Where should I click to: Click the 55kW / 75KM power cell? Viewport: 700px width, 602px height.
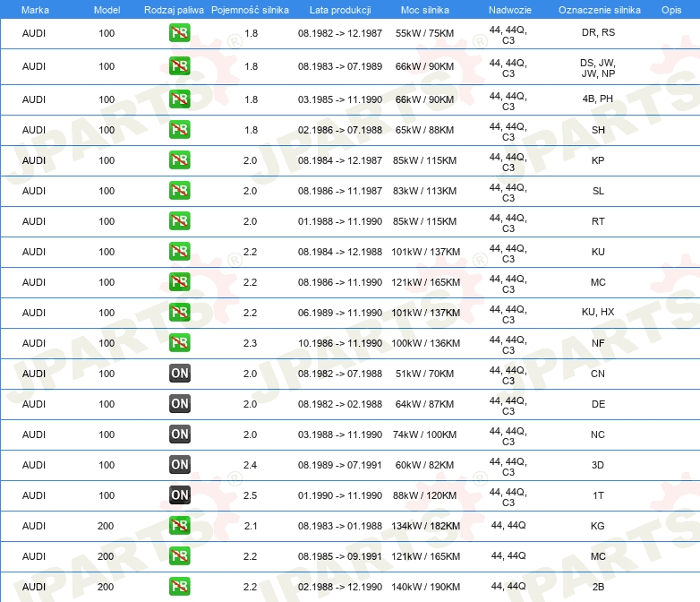click(424, 33)
